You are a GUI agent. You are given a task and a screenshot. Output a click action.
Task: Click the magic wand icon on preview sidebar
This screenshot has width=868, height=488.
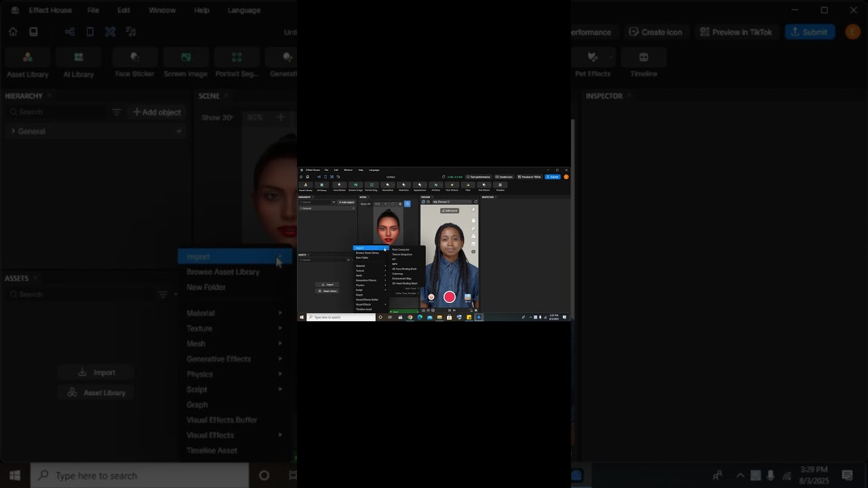tap(473, 228)
